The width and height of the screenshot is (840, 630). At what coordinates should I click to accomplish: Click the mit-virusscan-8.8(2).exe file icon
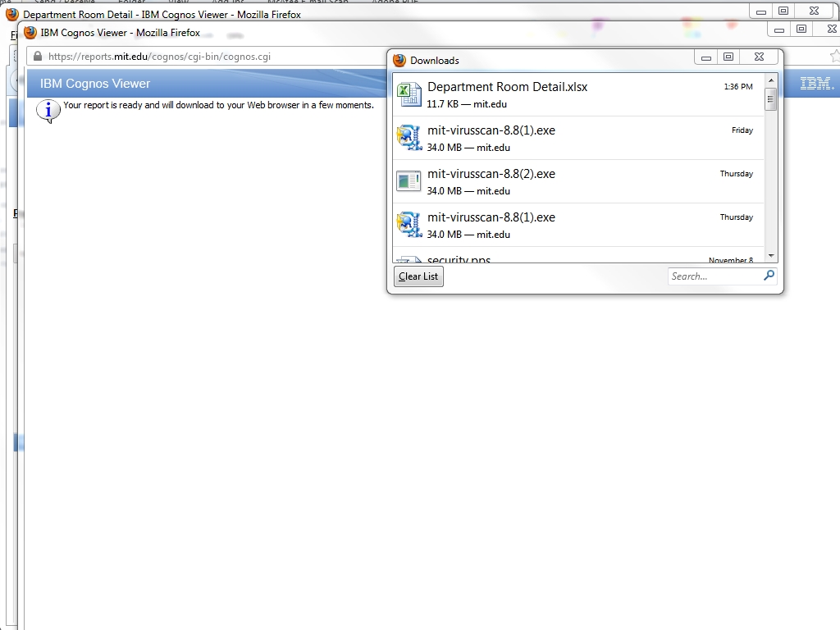[409, 181]
